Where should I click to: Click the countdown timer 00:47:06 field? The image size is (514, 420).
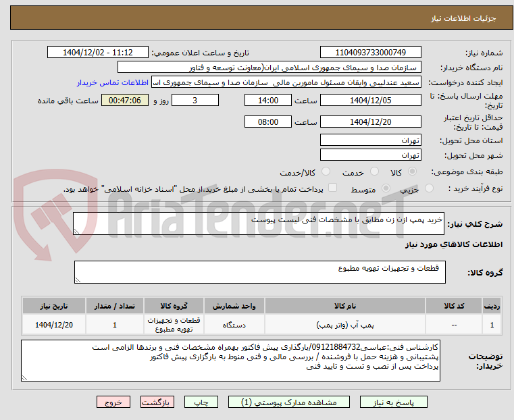[125, 100]
